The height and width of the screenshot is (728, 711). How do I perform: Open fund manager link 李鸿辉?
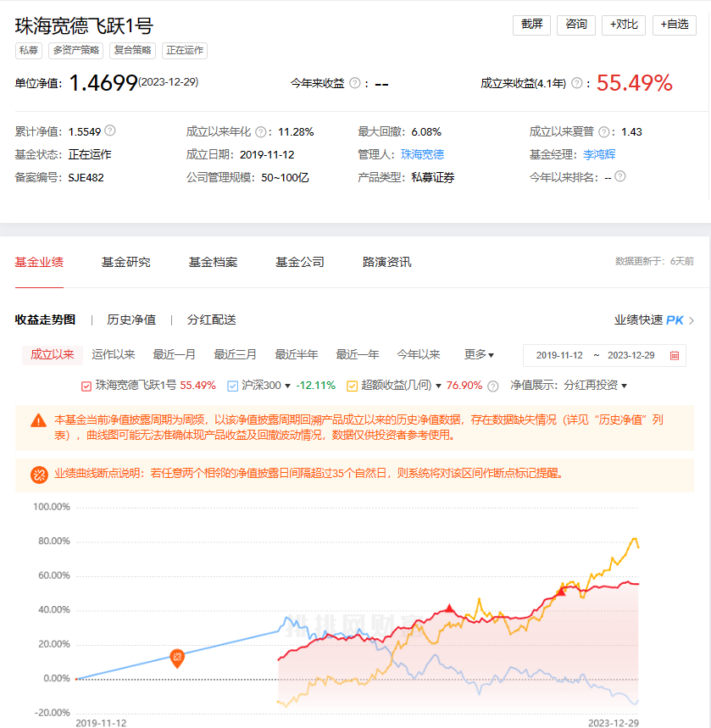point(599,154)
